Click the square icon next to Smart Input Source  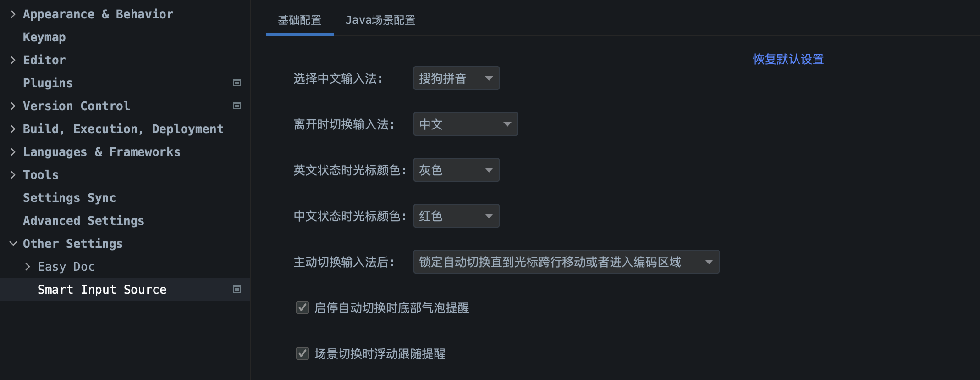(237, 290)
